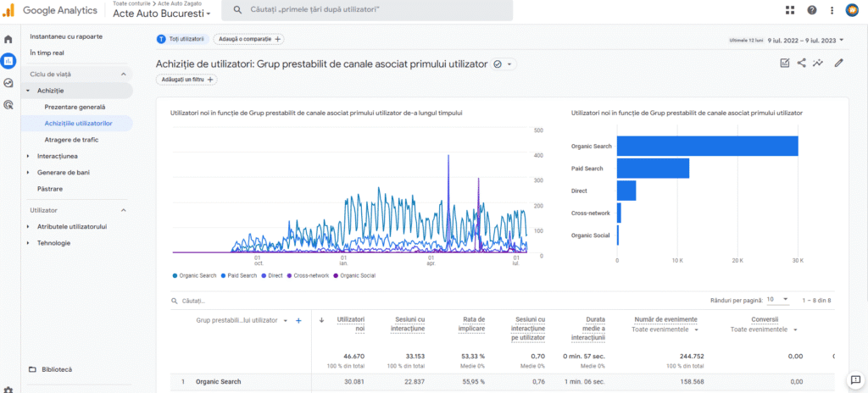Toggle Organic Search series in chart legend
The height and width of the screenshot is (393, 868).
tap(196, 275)
